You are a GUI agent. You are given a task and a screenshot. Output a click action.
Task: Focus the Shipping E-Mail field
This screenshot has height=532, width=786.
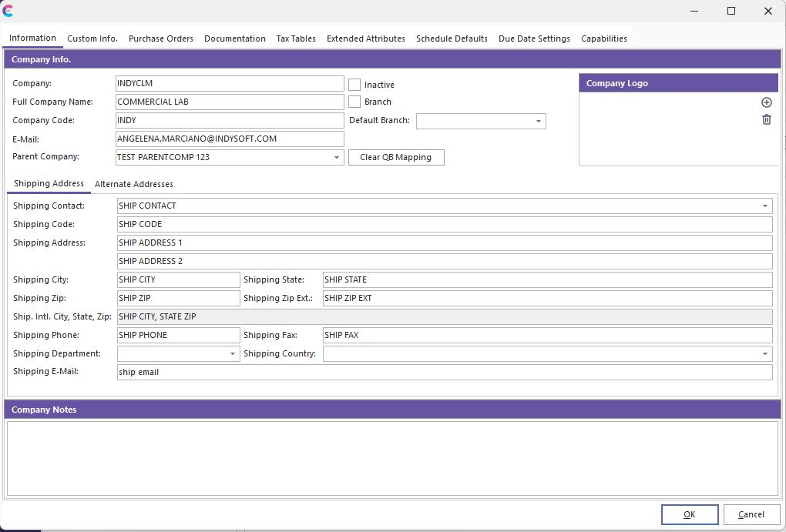444,372
